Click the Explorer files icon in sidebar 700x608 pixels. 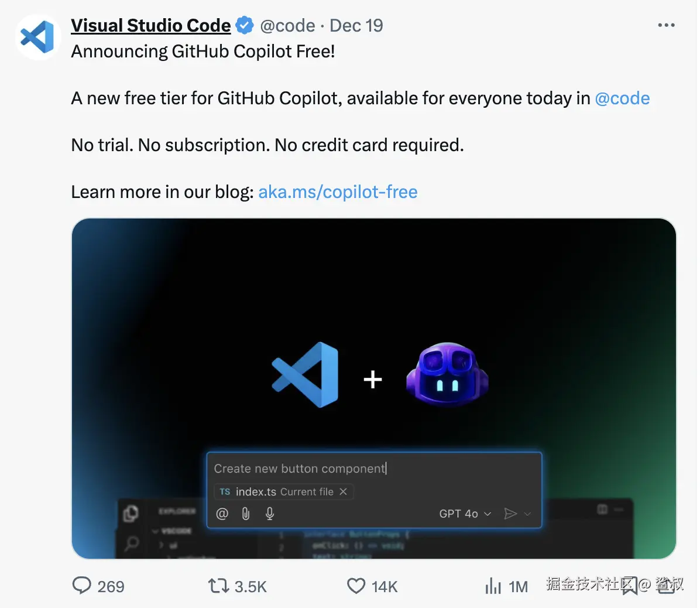(131, 514)
